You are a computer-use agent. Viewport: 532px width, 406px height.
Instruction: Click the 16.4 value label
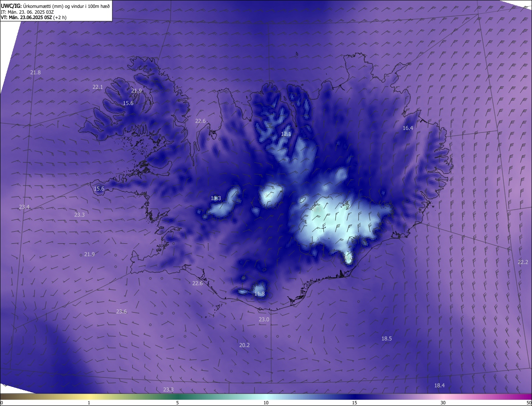(x=408, y=128)
